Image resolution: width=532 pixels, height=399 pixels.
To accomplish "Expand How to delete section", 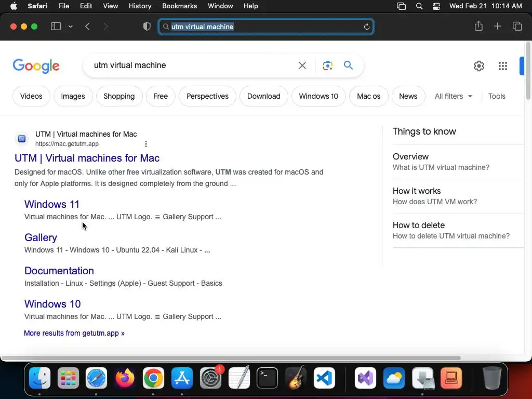I will coord(458,230).
